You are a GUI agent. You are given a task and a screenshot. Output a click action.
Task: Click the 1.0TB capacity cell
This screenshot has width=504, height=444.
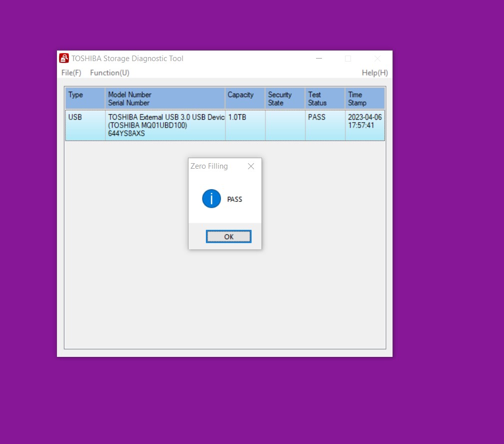pyautogui.click(x=245, y=125)
